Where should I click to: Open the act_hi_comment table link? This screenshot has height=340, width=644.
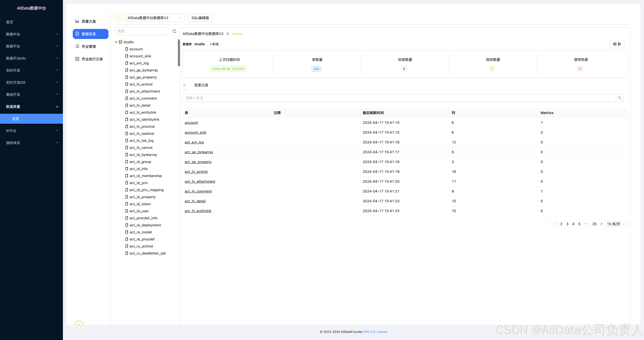[198, 191]
